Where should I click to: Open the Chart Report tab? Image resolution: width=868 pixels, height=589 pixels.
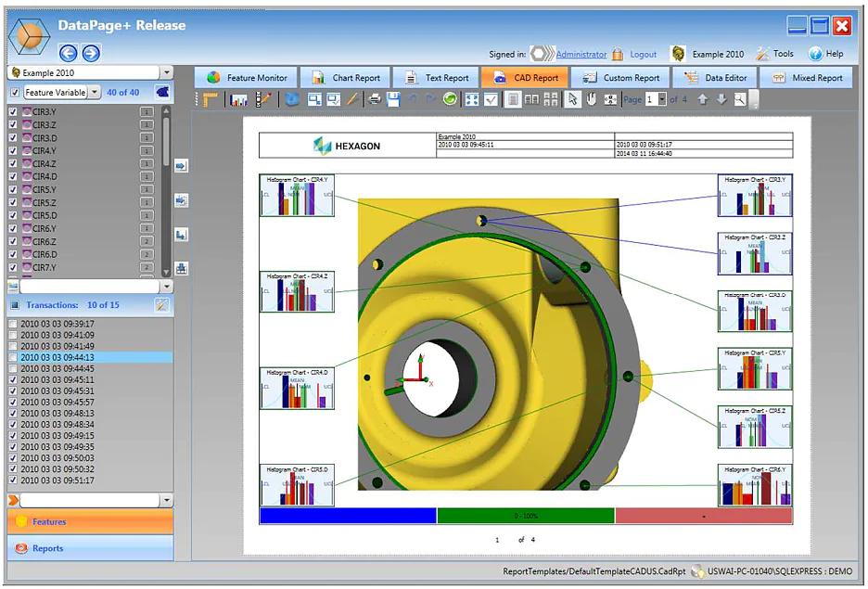tap(346, 78)
